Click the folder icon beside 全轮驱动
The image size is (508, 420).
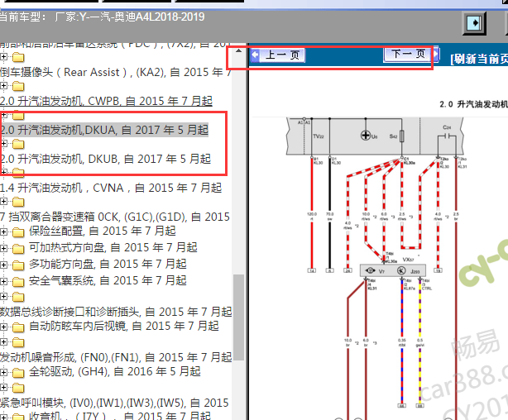coord(18,373)
